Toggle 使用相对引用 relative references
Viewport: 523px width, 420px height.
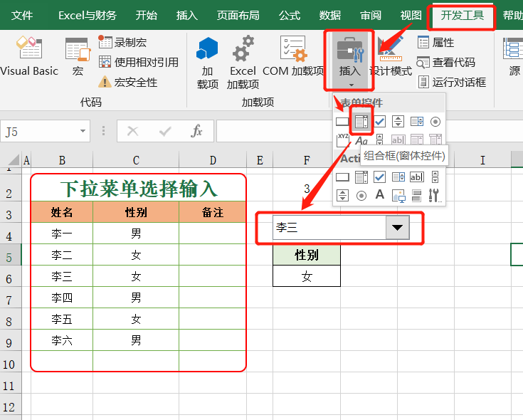coord(139,63)
